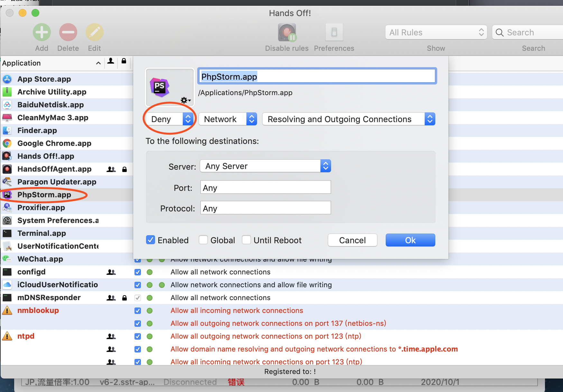The width and height of the screenshot is (563, 392).
Task: Select rule for incoming port 123 (ntp)
Action: coord(266,362)
